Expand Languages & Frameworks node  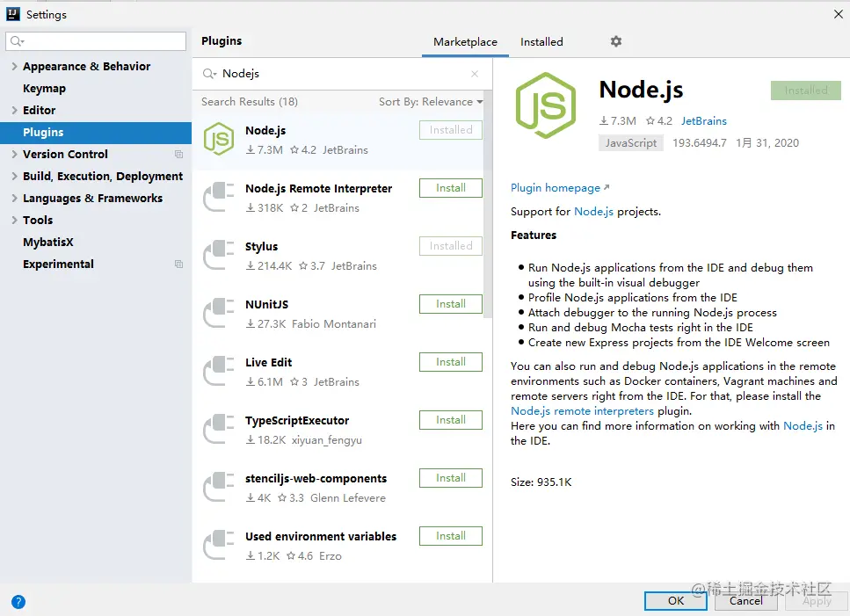15,199
